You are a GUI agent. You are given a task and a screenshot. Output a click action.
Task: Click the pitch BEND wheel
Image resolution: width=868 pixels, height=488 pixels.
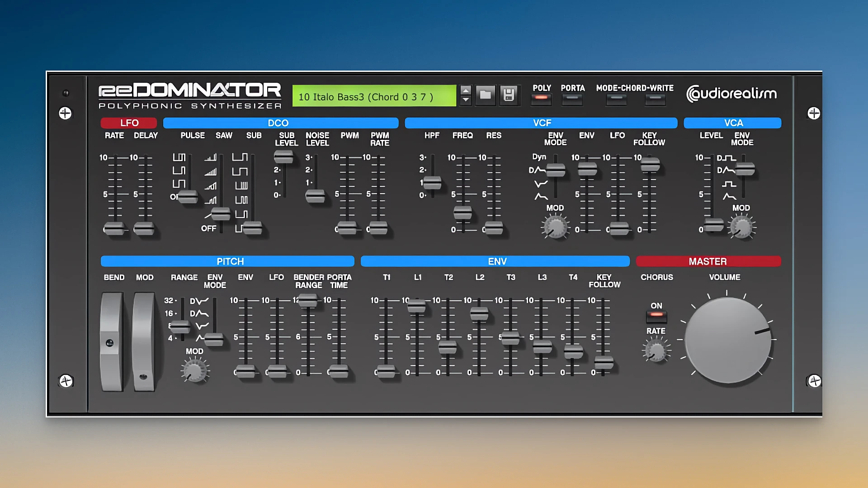pyautogui.click(x=111, y=341)
